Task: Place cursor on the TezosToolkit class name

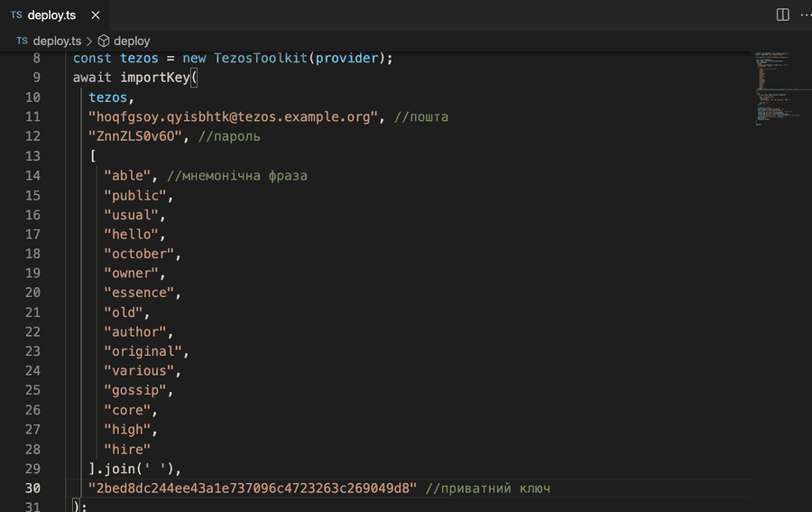Action: pos(261,58)
